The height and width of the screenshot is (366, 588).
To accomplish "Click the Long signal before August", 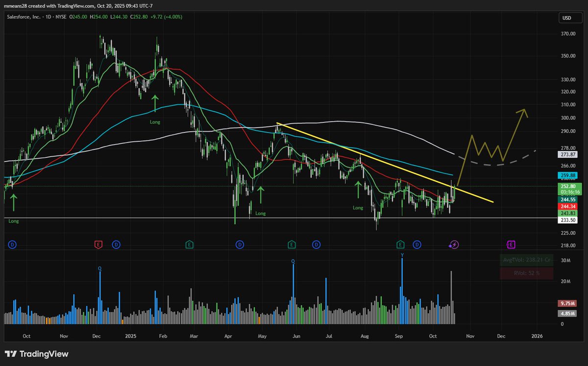I will pos(358,208).
